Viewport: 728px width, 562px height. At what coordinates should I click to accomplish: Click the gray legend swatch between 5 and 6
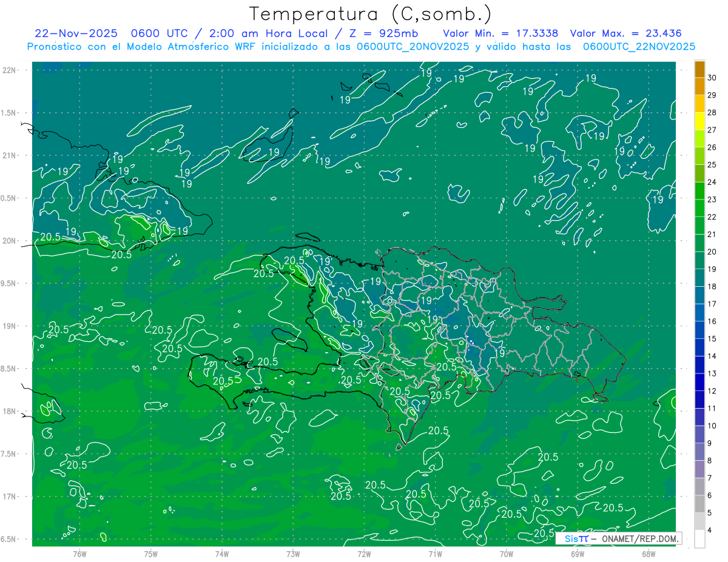(700, 504)
